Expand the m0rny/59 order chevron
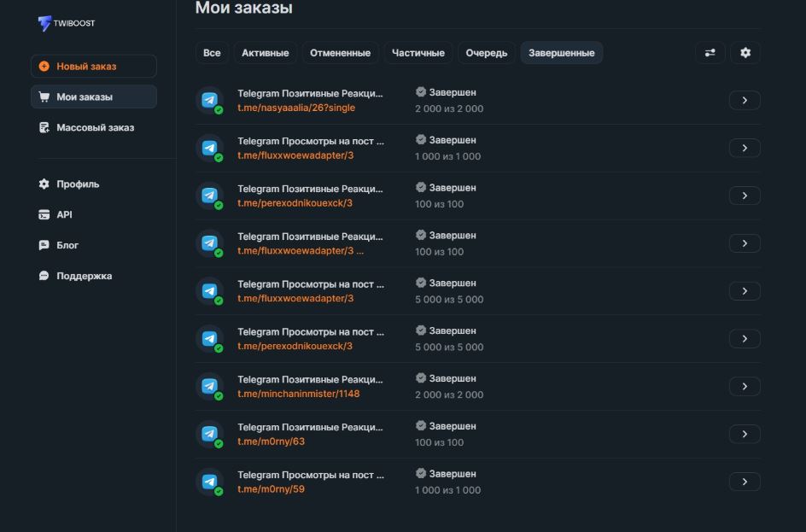806x532 pixels. click(745, 482)
